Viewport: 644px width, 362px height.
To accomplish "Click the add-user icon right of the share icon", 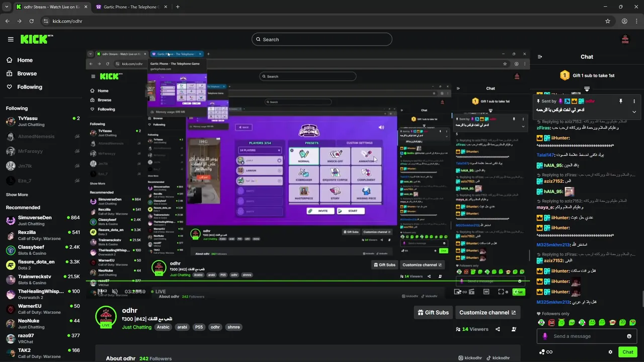I will [514, 329].
